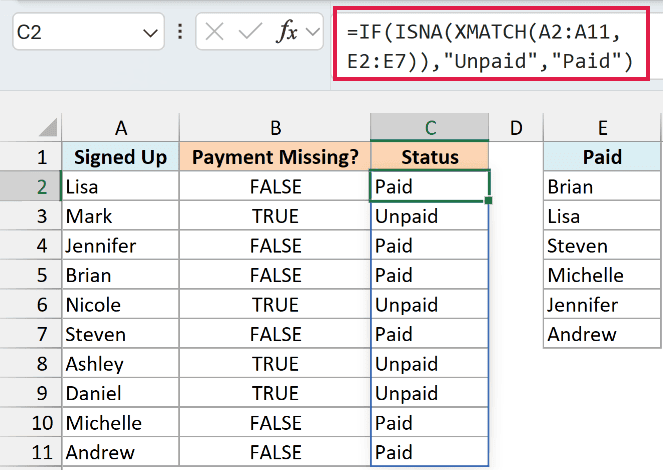Viewport: 663px width, 470px height.
Task: Select row 6 header
Action: click(31, 304)
